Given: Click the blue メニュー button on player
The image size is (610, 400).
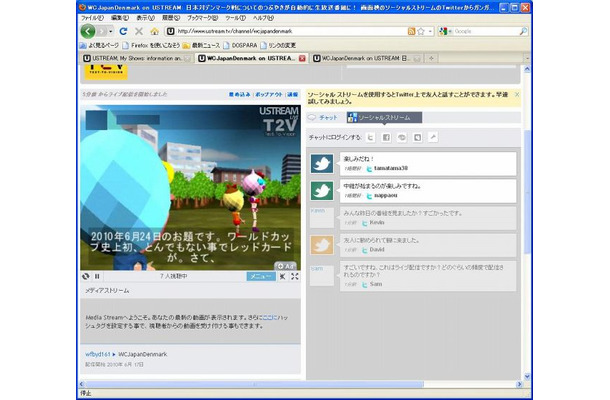Looking at the screenshot, I should pos(261,276).
